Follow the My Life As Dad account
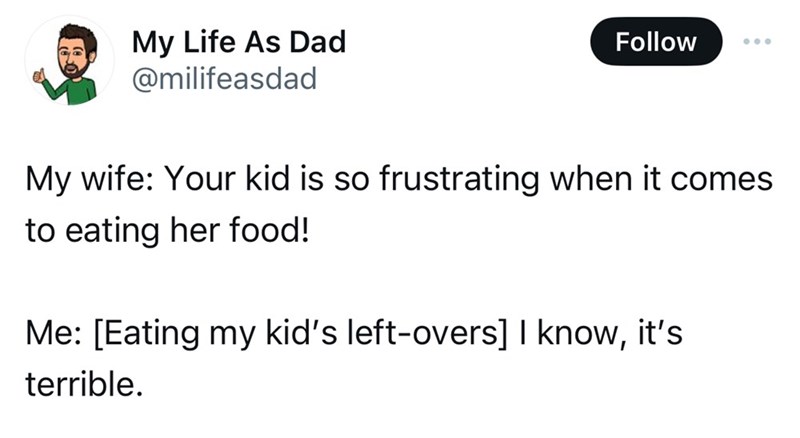Viewport: 800px width, 438px height. [x=656, y=41]
